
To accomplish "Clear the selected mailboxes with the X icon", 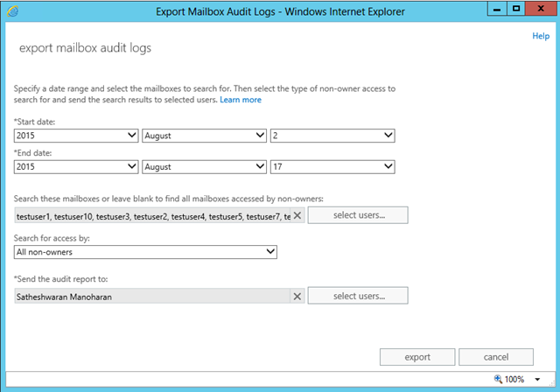I will click(x=297, y=215).
